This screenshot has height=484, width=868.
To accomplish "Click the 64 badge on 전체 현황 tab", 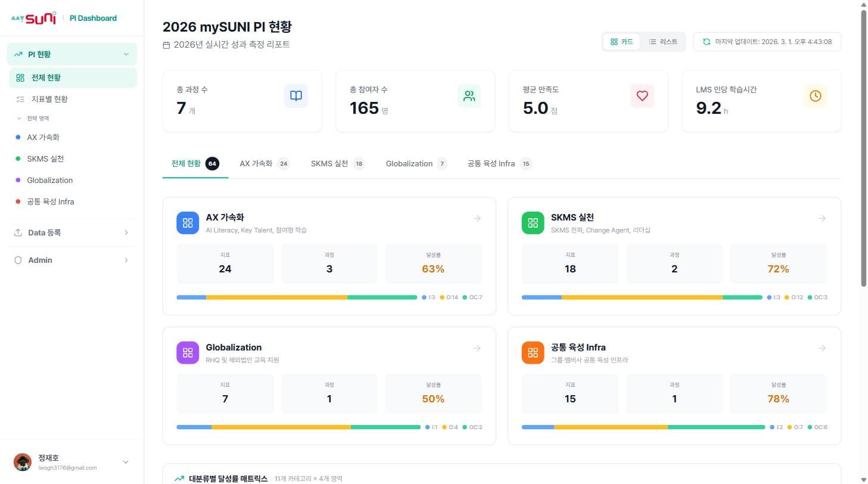I will tap(212, 163).
